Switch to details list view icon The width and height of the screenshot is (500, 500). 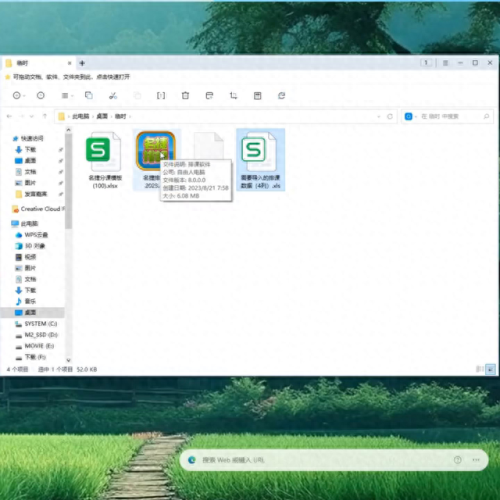[x=480, y=369]
